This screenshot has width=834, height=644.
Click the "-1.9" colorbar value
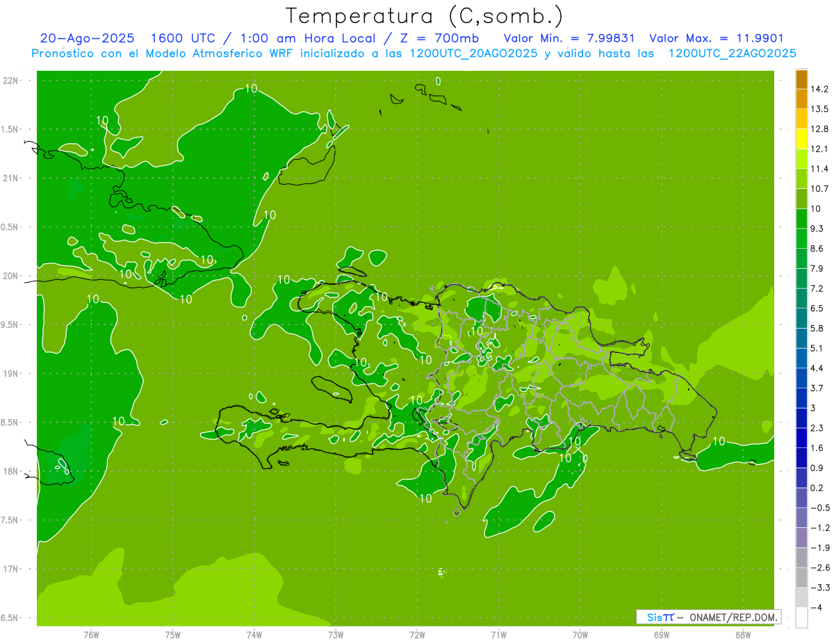click(819, 547)
